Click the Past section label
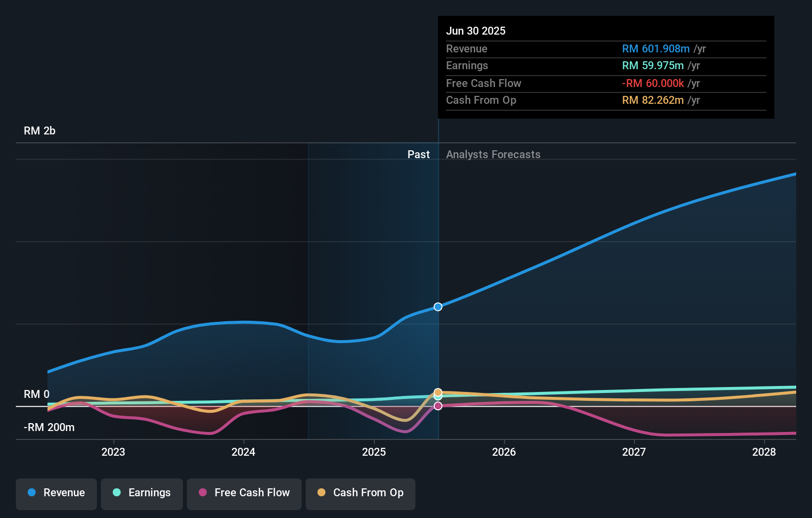 [419, 154]
